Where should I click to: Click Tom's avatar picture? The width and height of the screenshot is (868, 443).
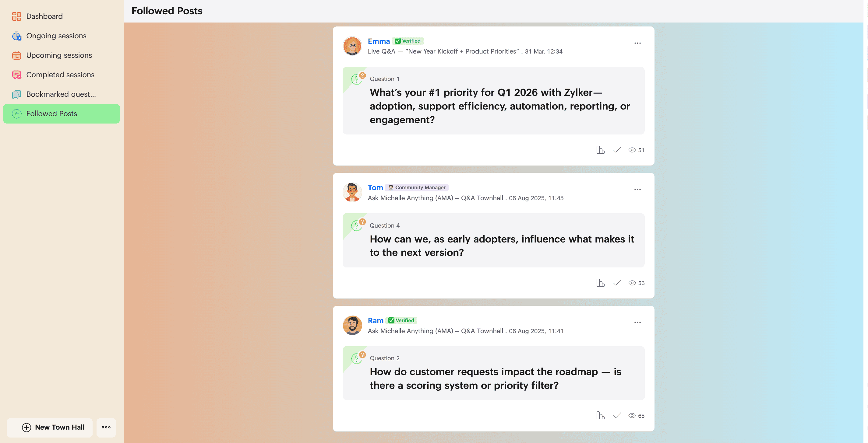[x=352, y=192]
